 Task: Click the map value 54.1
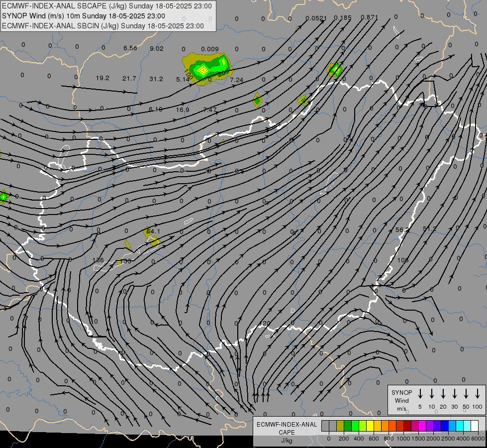click(x=153, y=231)
